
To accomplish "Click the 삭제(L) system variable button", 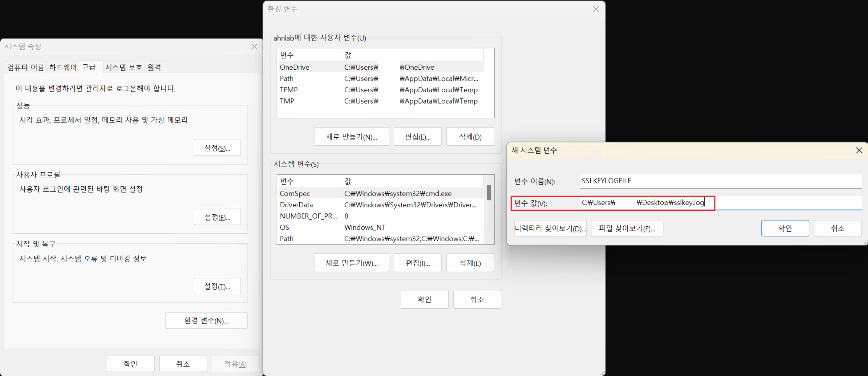I will point(470,263).
